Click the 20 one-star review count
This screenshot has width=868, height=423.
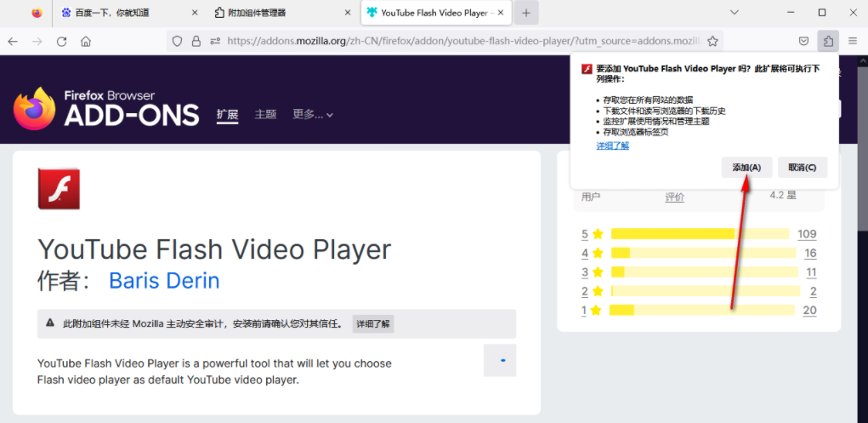(810, 310)
